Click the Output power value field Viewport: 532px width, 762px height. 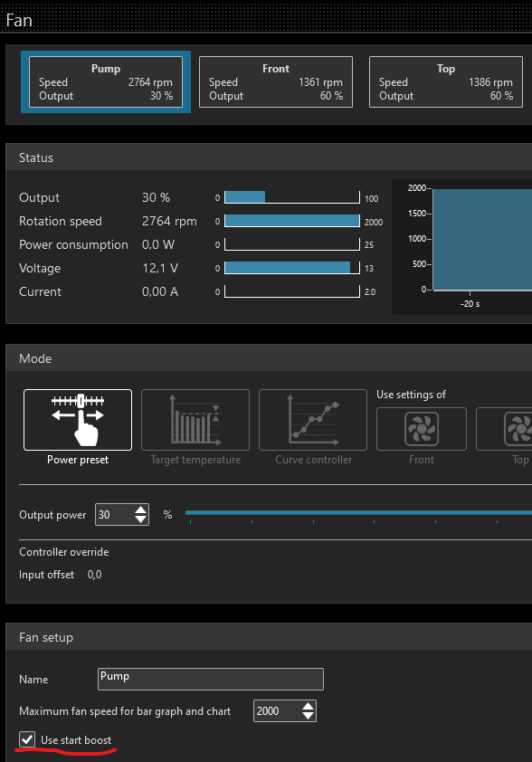click(115, 515)
